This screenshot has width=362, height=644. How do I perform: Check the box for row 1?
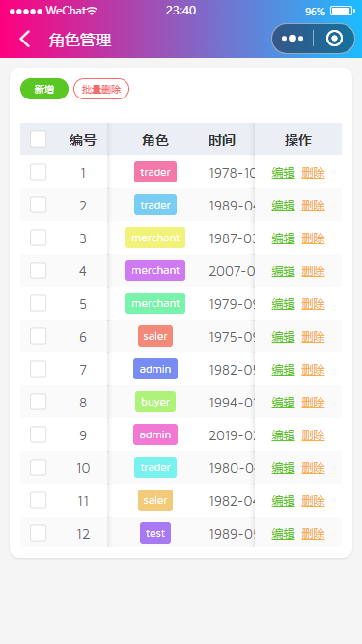pos(39,172)
